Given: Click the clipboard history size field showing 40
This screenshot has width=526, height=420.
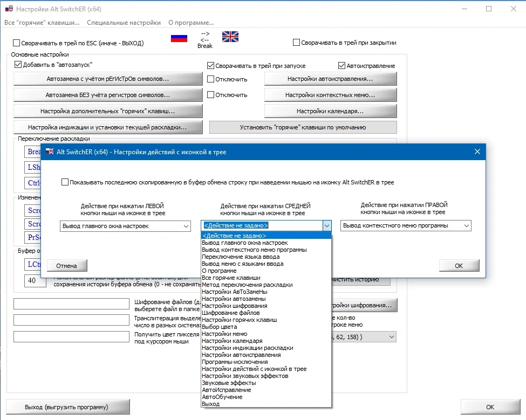Looking at the screenshot, I should pos(35,280).
